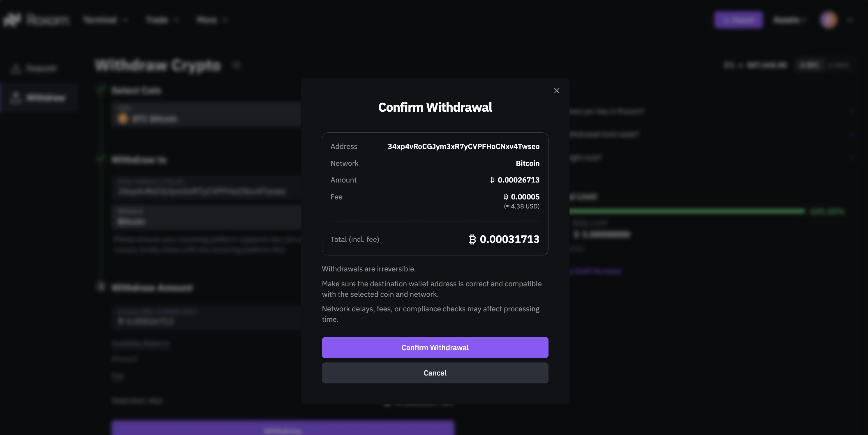
Task: Click the info icon beside Withdraw Crypto heading
Action: [x=237, y=65]
